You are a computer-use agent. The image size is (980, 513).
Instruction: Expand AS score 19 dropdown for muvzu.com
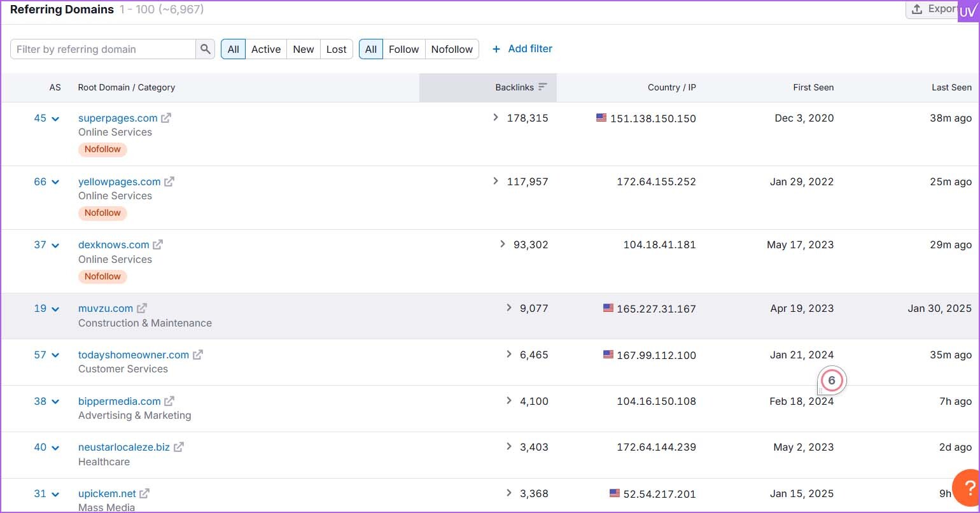pyautogui.click(x=46, y=308)
